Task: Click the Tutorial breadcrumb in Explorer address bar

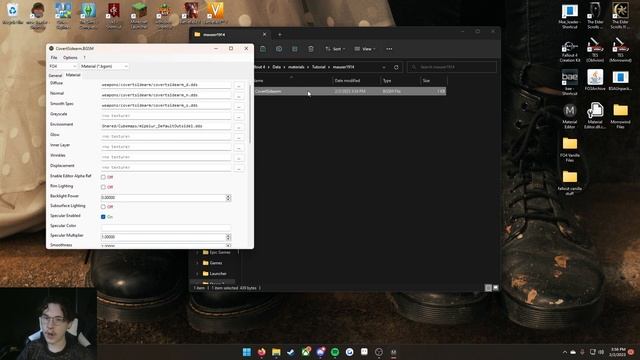Action: click(319, 67)
